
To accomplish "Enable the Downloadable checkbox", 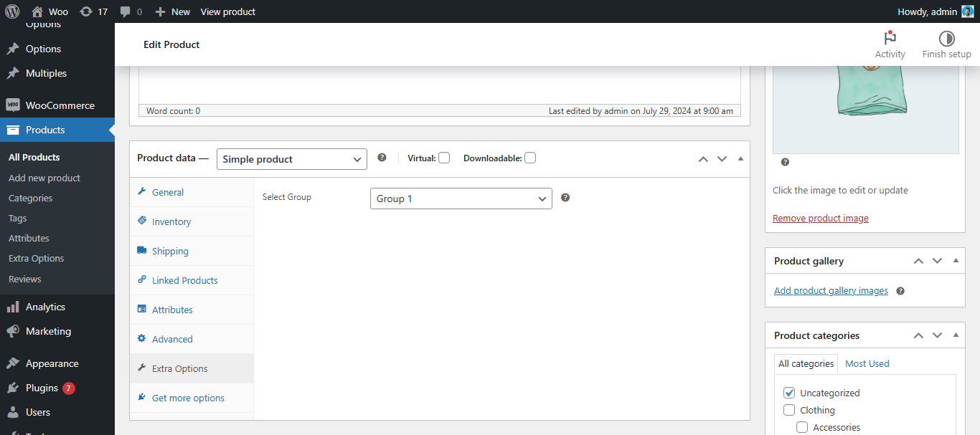I will 530,158.
